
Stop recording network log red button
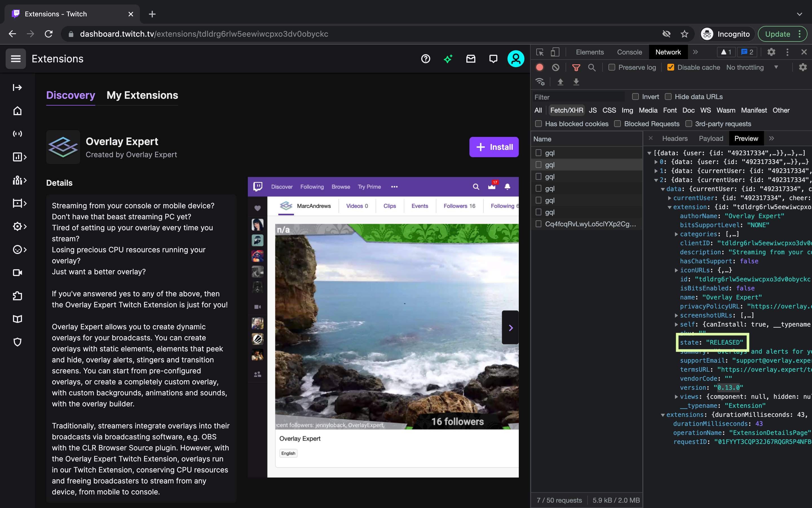(540, 67)
